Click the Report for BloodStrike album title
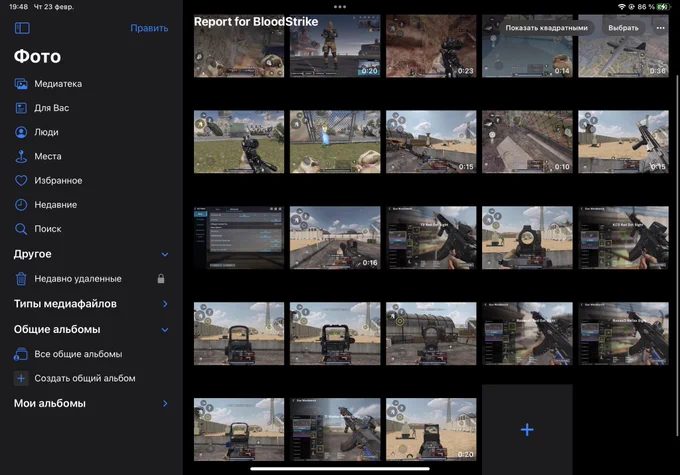The image size is (680, 475). pyautogui.click(x=256, y=22)
